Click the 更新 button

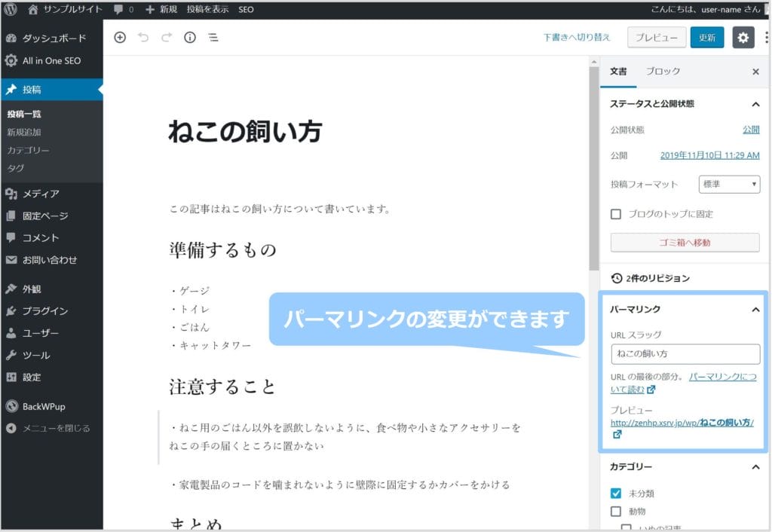(706, 38)
